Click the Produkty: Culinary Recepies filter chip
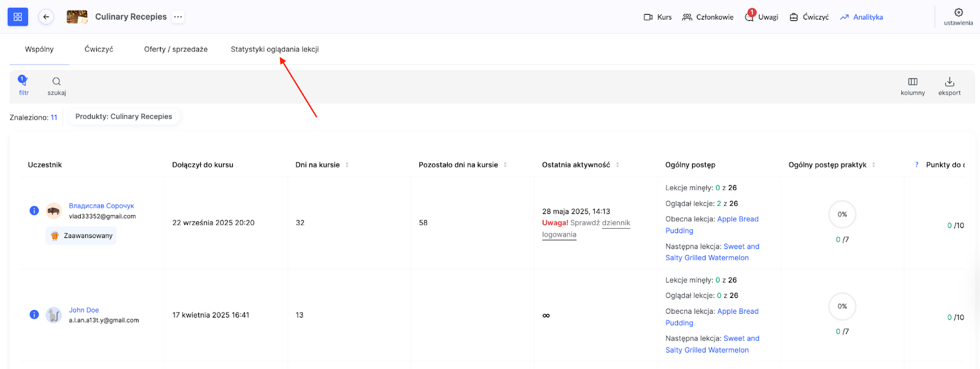This screenshot has height=369, width=980. [x=124, y=116]
